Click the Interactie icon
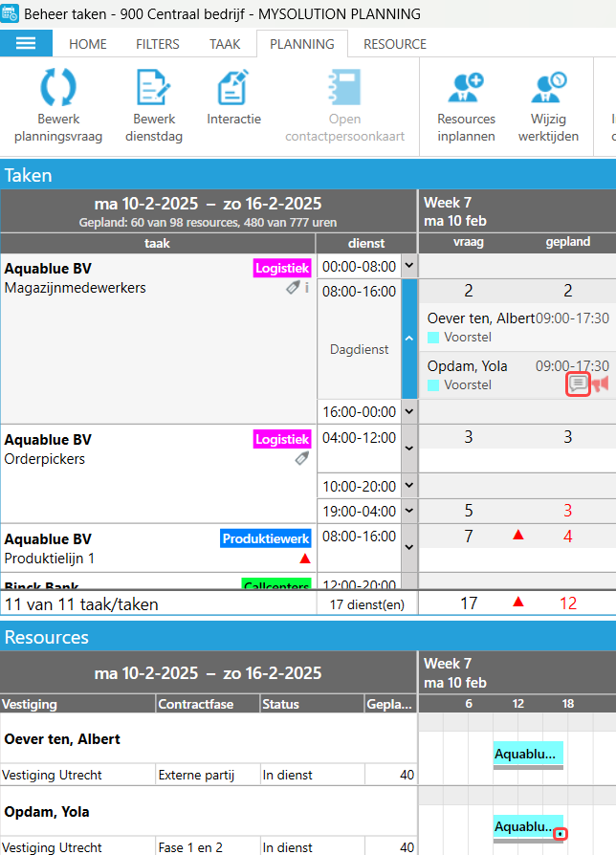 click(233, 88)
